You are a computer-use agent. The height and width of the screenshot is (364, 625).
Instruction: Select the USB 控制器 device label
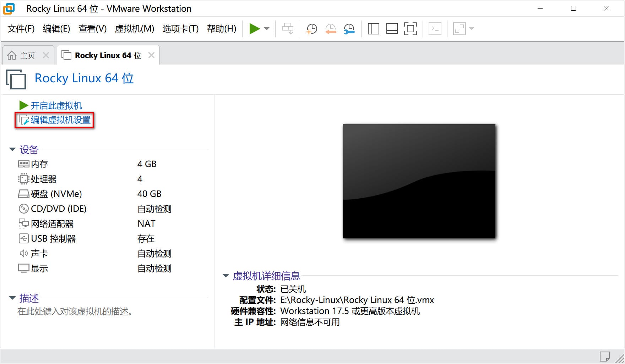coord(53,238)
